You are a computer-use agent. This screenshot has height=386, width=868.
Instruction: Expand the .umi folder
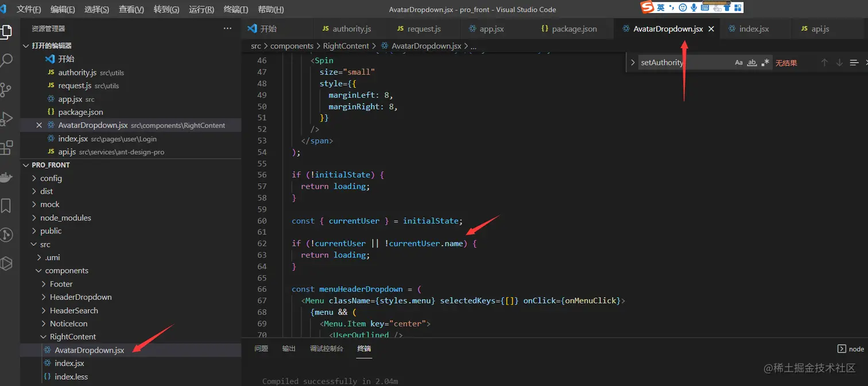(131, 258)
